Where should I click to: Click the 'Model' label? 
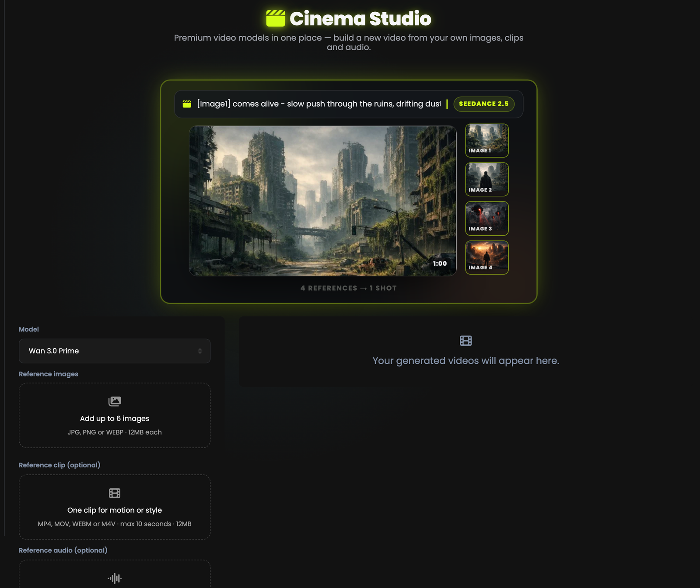coord(29,329)
